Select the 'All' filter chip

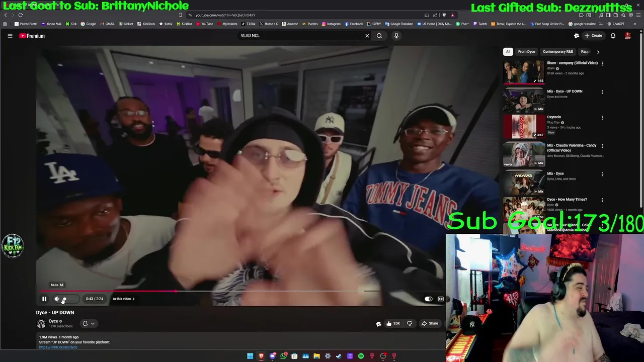coord(508,52)
